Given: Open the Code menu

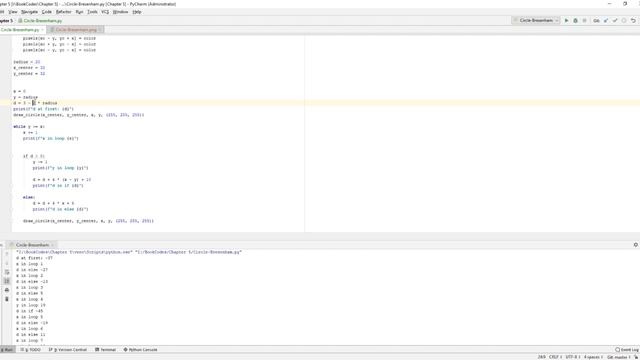Looking at the screenshot, I should pos(47,12).
